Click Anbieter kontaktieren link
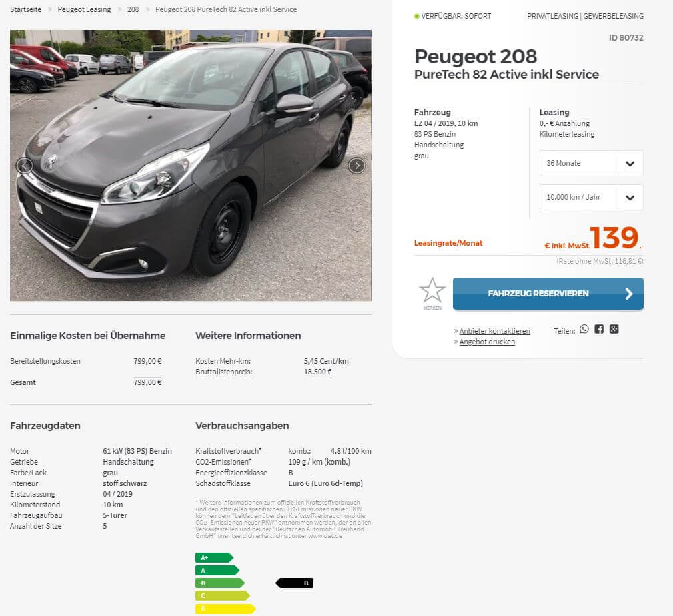Viewport: 673px width, 616px height. 494,331
